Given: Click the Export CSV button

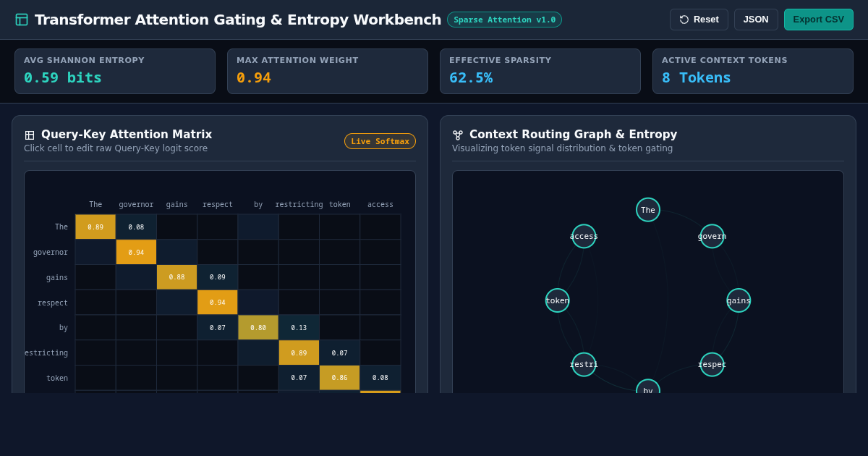Looking at the screenshot, I should click(819, 20).
